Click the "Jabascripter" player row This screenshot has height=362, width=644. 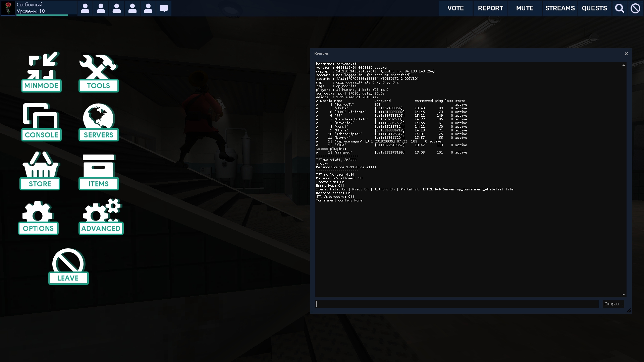[x=391, y=134]
